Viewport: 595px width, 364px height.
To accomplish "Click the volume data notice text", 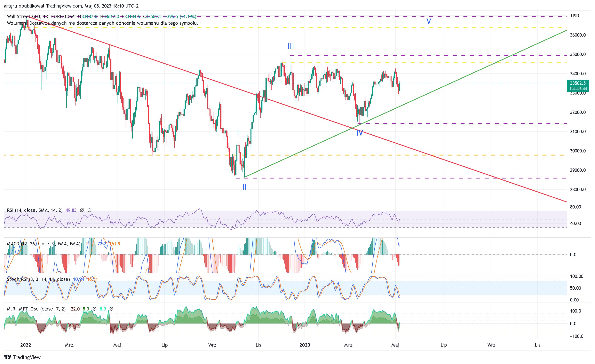I will [x=103, y=23].
